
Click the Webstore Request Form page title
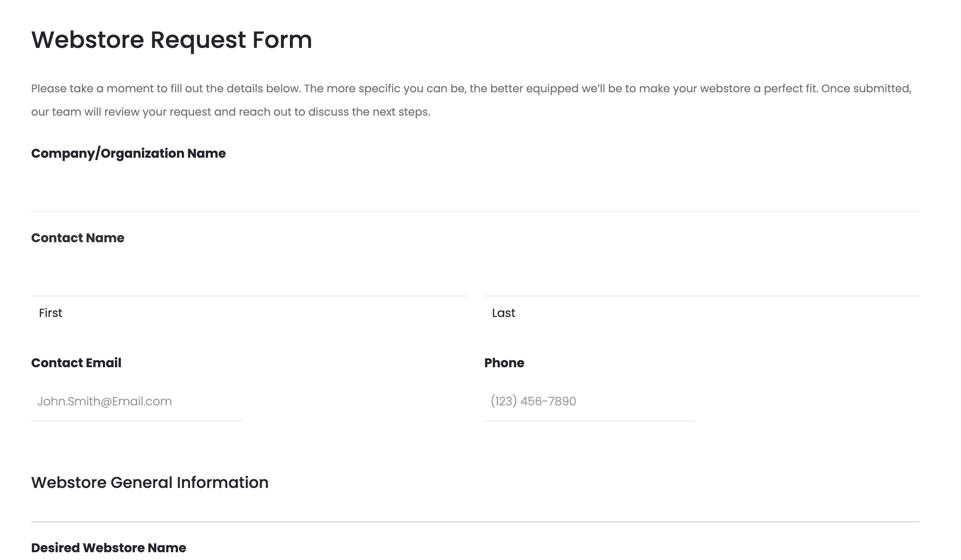171,40
